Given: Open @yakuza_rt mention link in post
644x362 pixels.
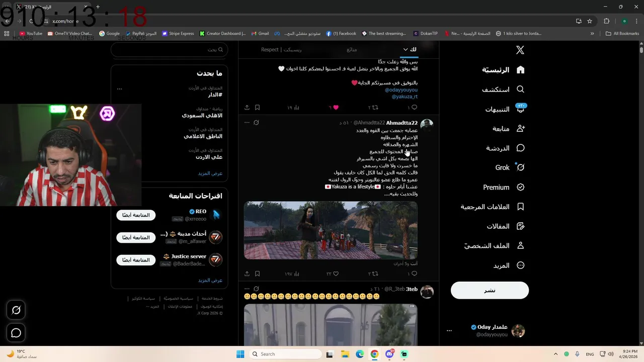Looking at the screenshot, I should [x=405, y=97].
